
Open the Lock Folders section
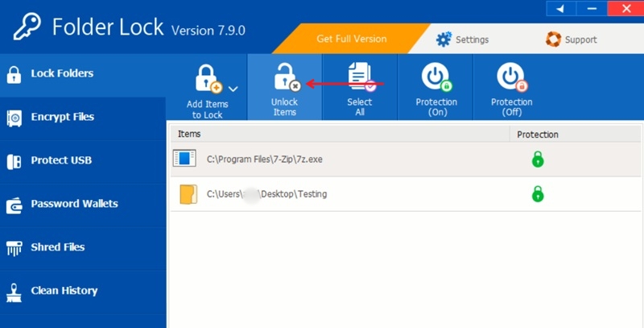[83, 75]
